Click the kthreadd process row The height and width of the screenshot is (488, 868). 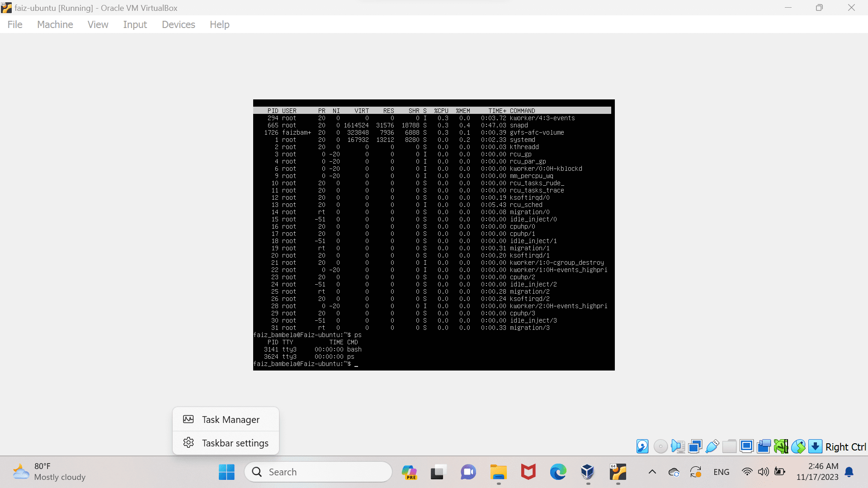tap(432, 147)
